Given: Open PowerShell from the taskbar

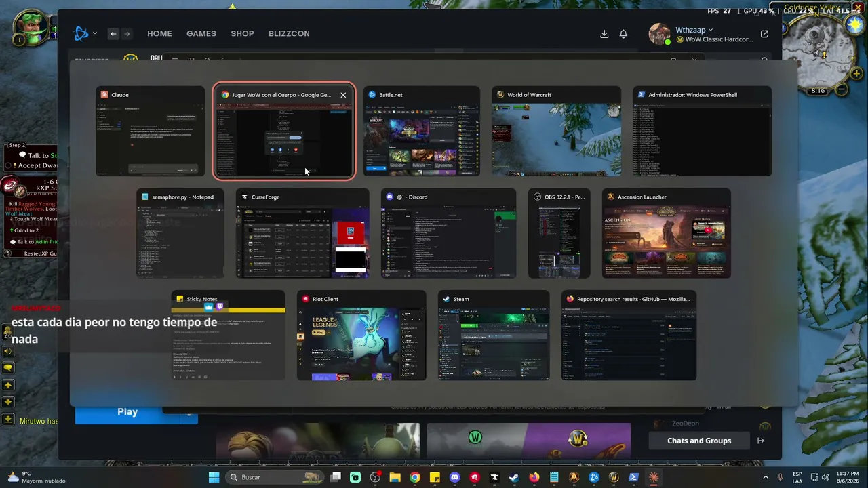Looking at the screenshot, I should coord(633,477).
